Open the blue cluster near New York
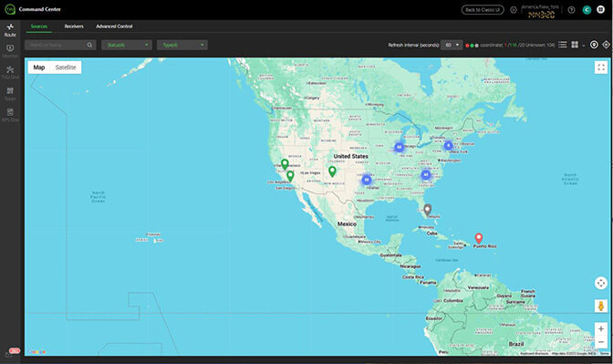Screen dimensions: 613x364 point(449,145)
